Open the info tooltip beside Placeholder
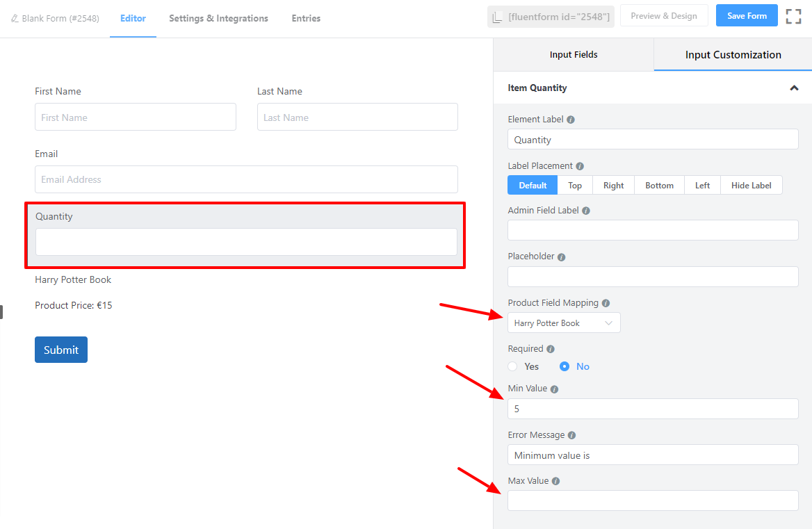Screen dimensions: 812x529 tap(562, 256)
